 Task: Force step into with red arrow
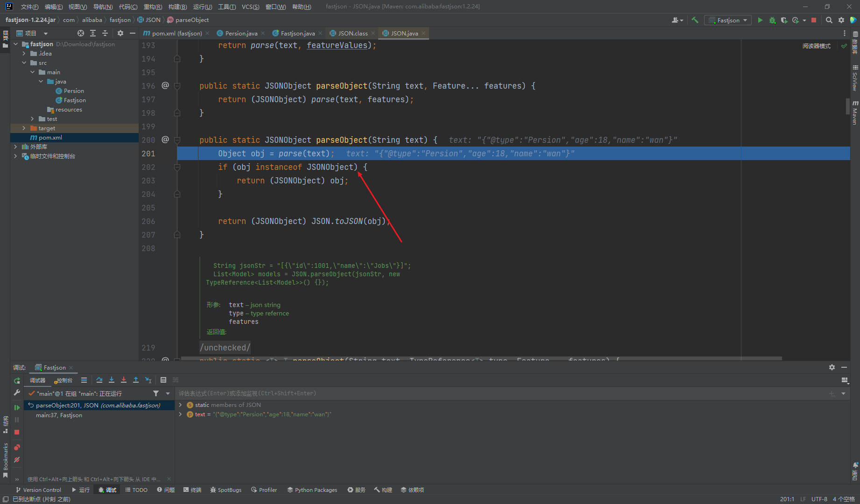[x=124, y=380]
